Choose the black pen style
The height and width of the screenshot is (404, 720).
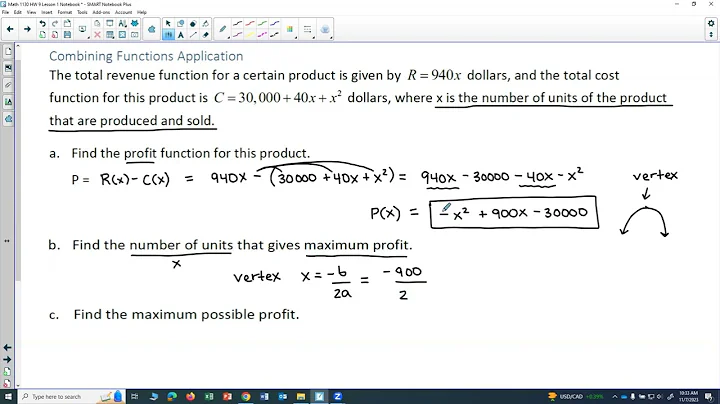click(237, 24)
